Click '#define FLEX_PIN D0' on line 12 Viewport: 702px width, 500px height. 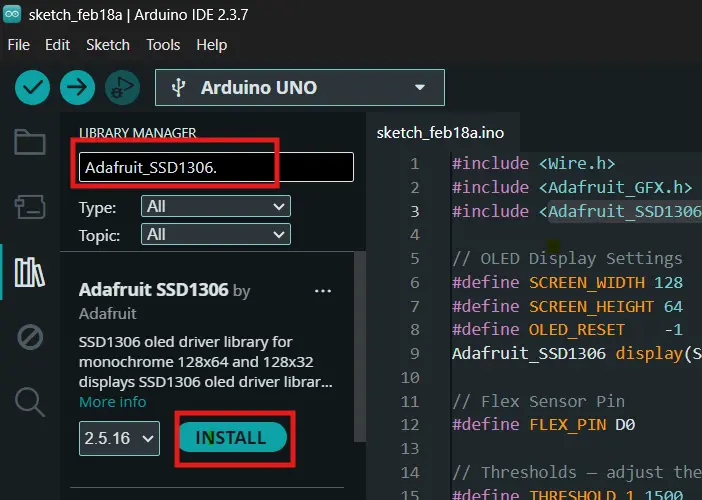pos(544,424)
